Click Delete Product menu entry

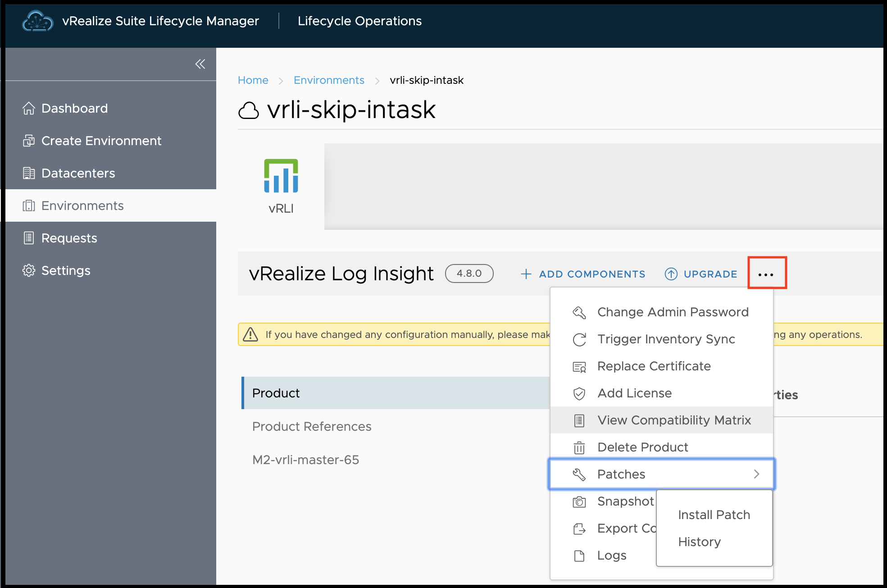[x=642, y=447]
